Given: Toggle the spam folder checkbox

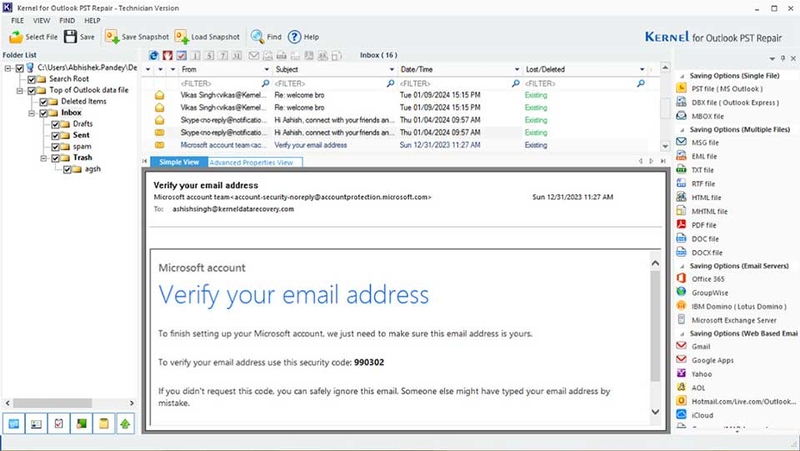Looking at the screenshot, I should click(x=56, y=146).
